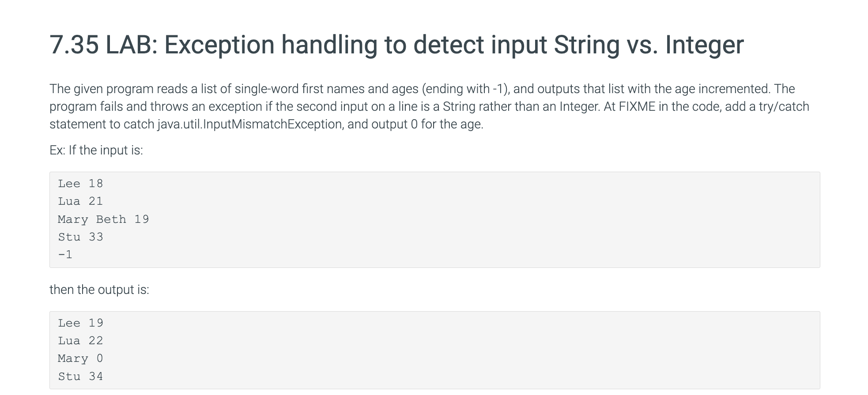Click 'Mary Beth 19' input line
This screenshot has height=395, width=868.
(103, 219)
